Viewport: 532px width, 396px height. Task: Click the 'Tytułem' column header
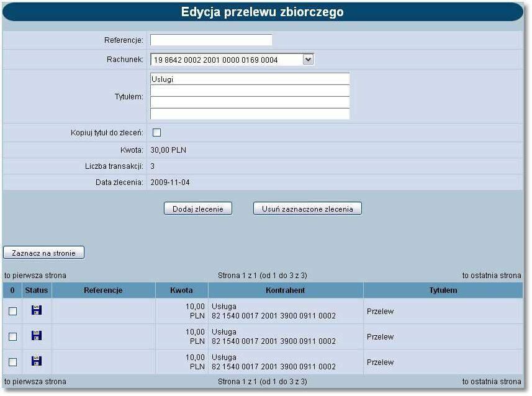tap(443, 290)
